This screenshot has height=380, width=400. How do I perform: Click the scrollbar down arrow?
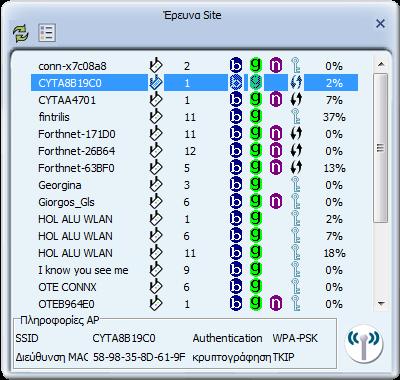point(381,303)
